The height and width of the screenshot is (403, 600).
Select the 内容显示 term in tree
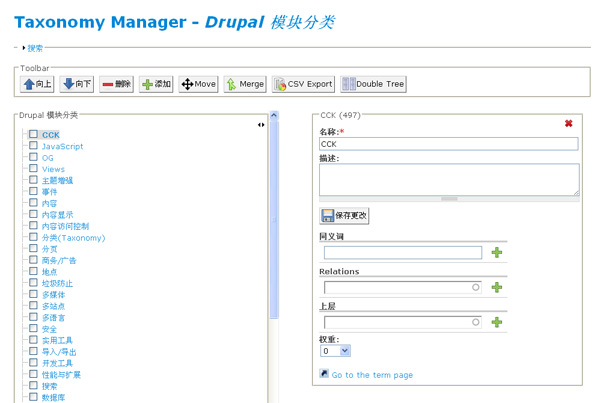point(57,215)
